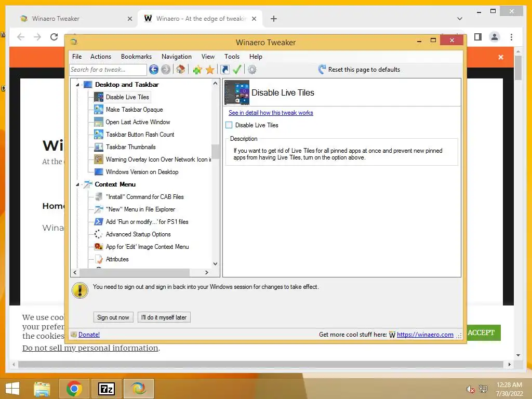The image size is (532, 399).
Task: Open 7-Zip from taskbar
Action: coord(106,389)
